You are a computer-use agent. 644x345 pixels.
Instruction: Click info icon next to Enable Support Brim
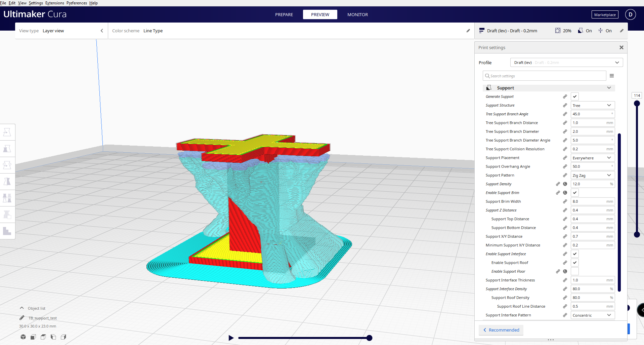565,193
